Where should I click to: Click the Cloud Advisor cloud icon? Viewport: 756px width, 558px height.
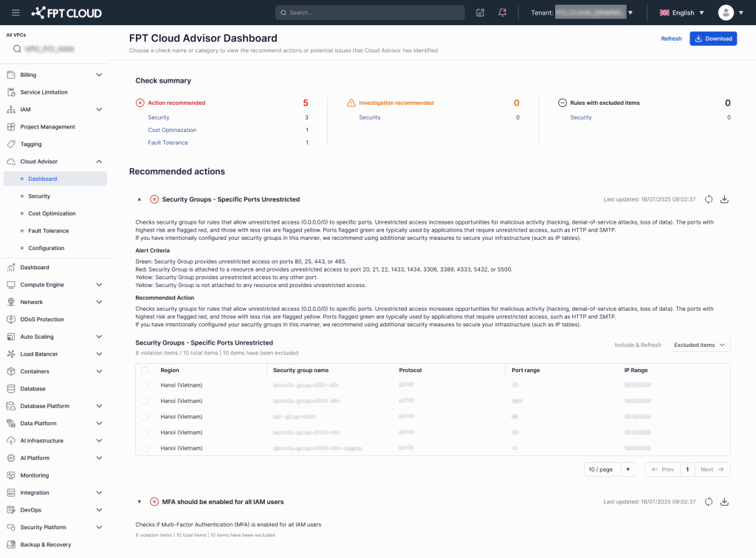(x=11, y=162)
